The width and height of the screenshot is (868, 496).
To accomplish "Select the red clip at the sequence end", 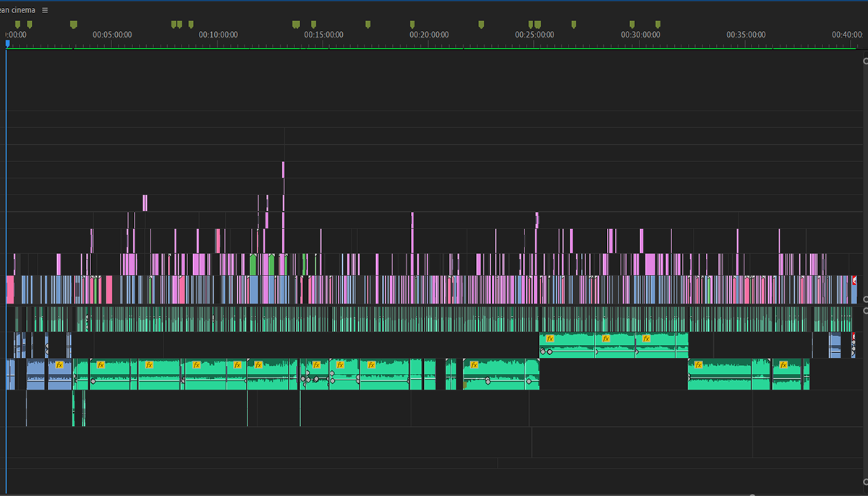I will point(854,280).
